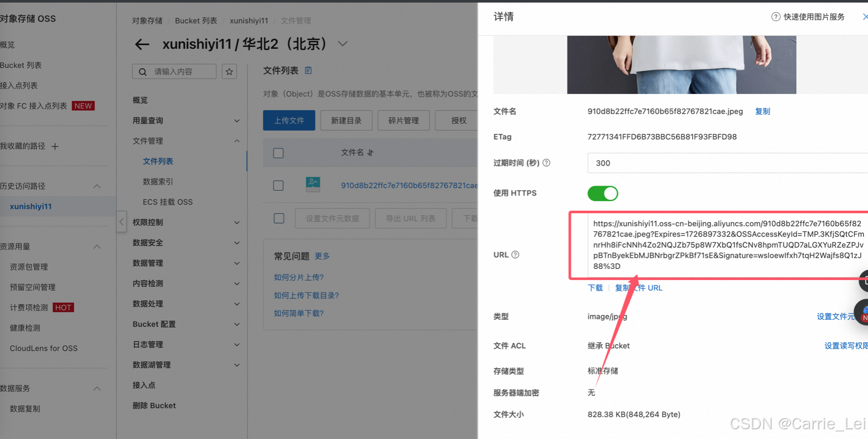Open 接入点列表 in left navigation

coord(19,85)
